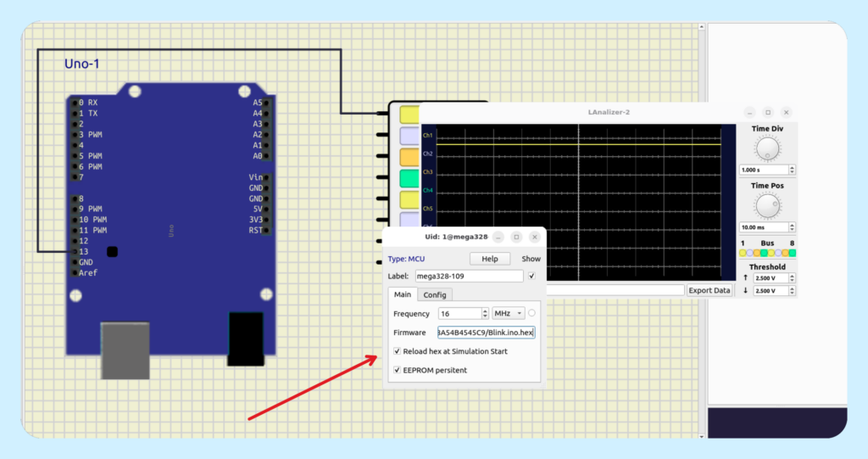Image resolution: width=868 pixels, height=459 pixels.
Task: Click the Ch1 label in the analyzer display
Action: pos(427,135)
